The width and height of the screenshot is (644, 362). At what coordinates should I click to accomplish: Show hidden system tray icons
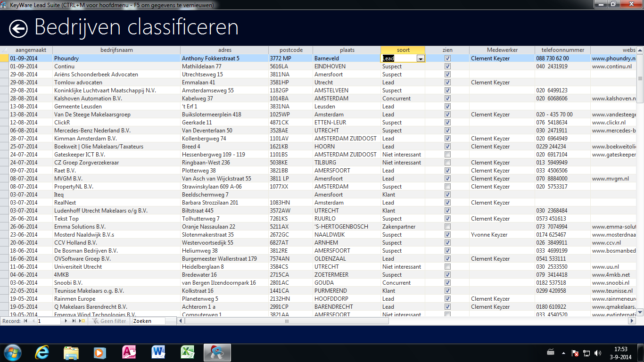point(564,353)
